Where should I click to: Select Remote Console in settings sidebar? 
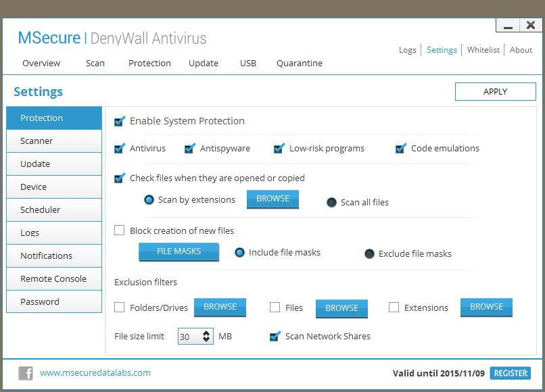click(54, 278)
